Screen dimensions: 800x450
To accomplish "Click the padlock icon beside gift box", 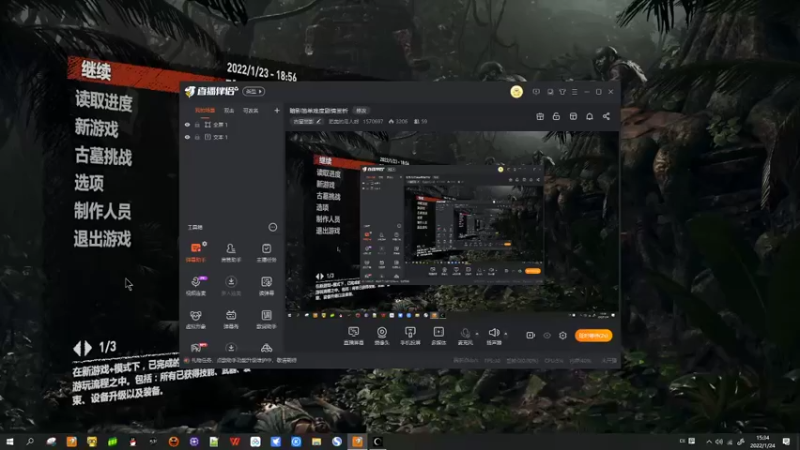I will [556, 116].
